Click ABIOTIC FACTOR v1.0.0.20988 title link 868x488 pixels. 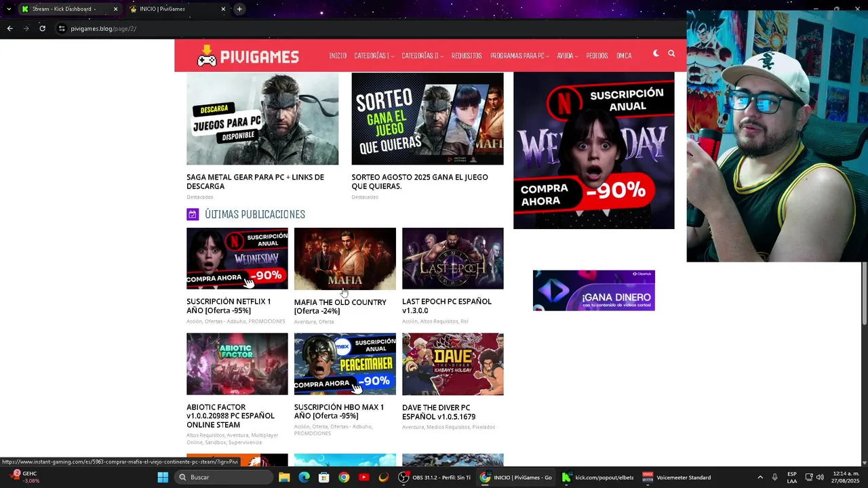[x=231, y=416]
